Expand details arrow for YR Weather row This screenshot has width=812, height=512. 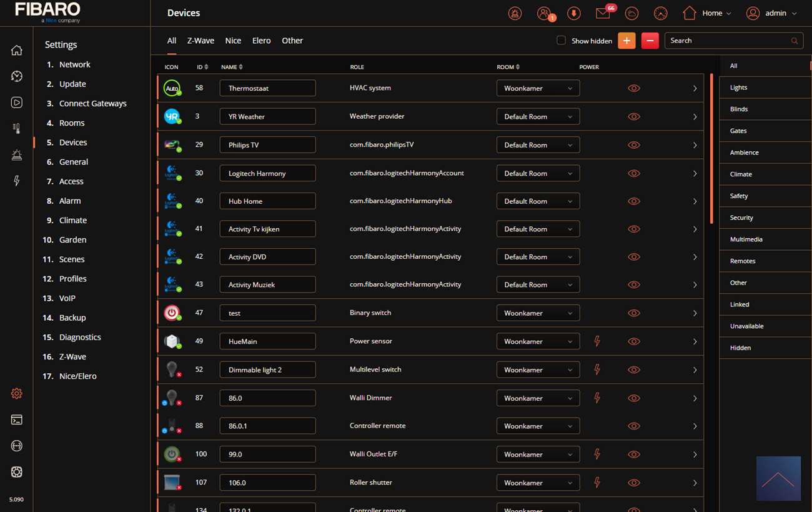695,117
